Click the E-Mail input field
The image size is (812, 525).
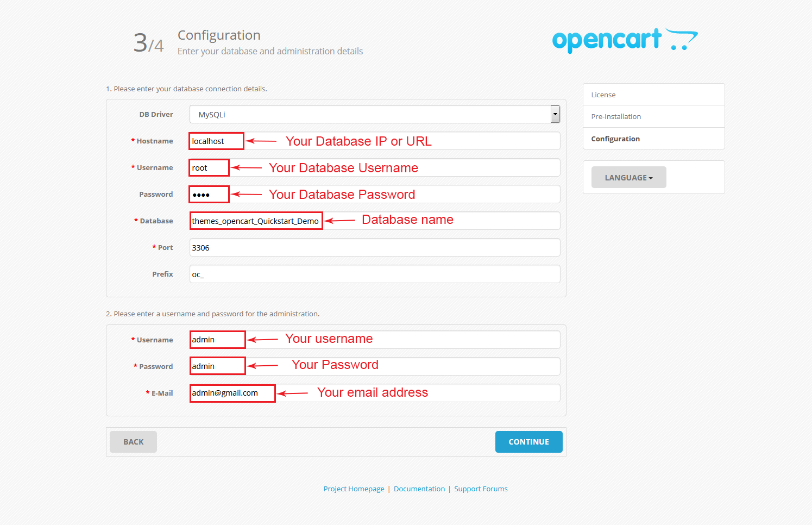click(375, 393)
